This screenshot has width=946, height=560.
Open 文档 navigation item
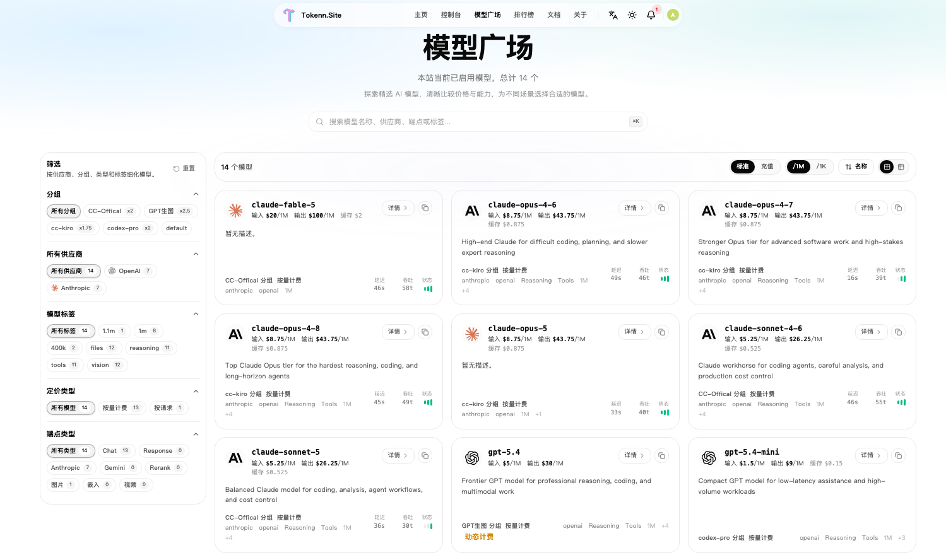click(x=553, y=15)
